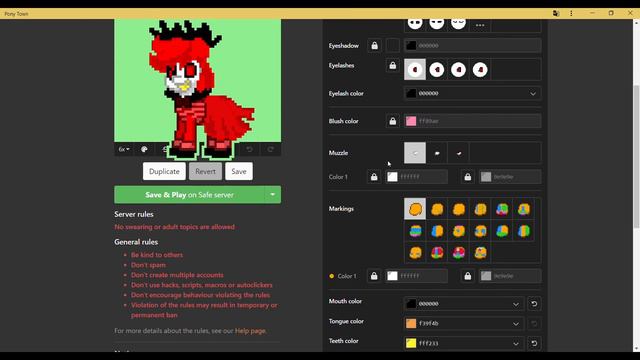Click the 'Server rules' heading
This screenshot has width=640, height=360.
coord(134,214)
